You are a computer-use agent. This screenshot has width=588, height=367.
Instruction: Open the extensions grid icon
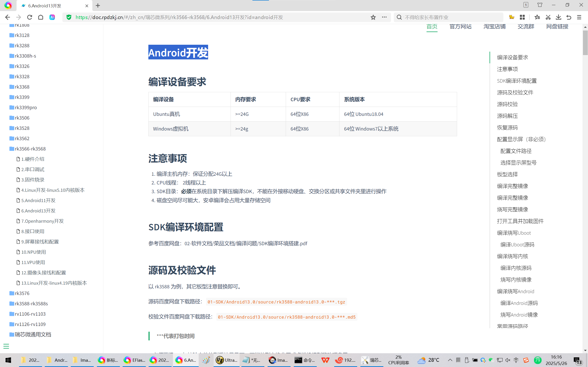pos(522,17)
